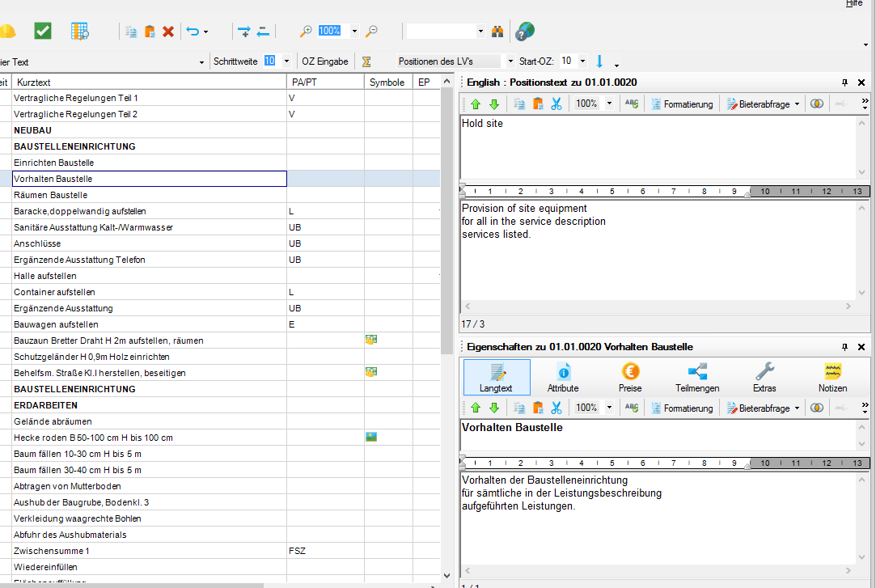The image size is (876, 588).
Task: Expand the Positionen des LV's dropdown
Action: 510,61
